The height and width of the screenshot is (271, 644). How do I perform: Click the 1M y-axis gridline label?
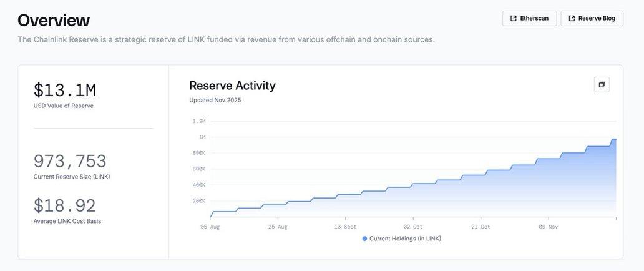point(202,137)
